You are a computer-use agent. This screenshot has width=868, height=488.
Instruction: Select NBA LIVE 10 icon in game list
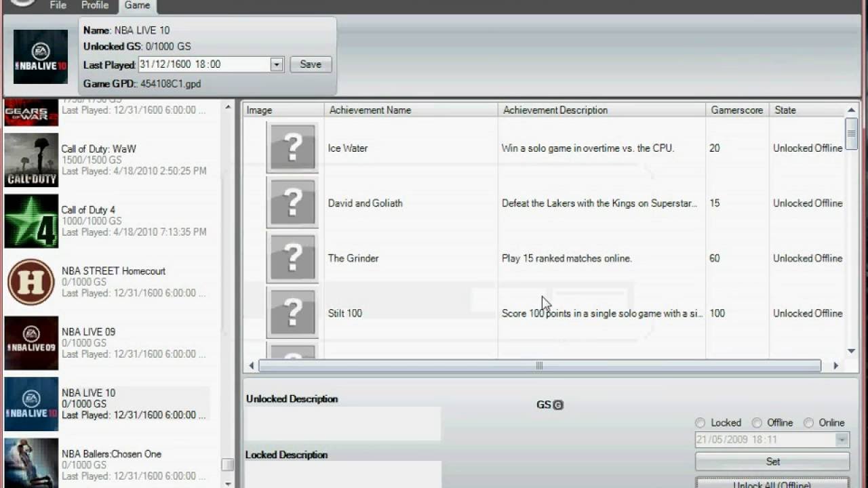click(31, 404)
